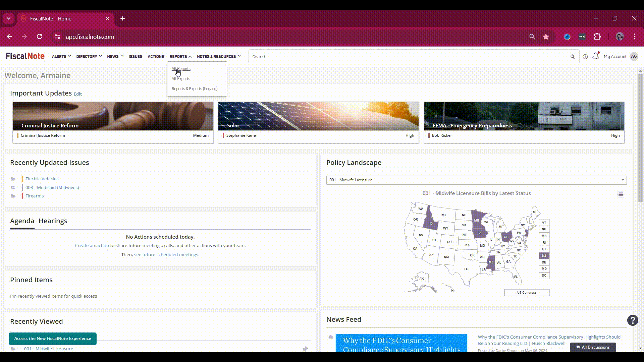The height and width of the screenshot is (362, 644).
Task: Open the Firearms issue
Action: (35, 196)
